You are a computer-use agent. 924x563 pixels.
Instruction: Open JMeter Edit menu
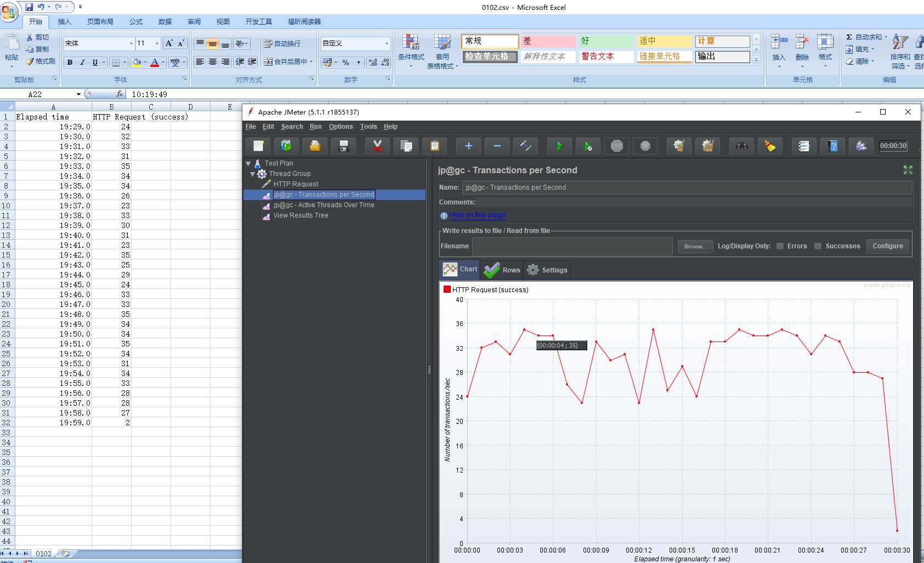[x=268, y=127]
